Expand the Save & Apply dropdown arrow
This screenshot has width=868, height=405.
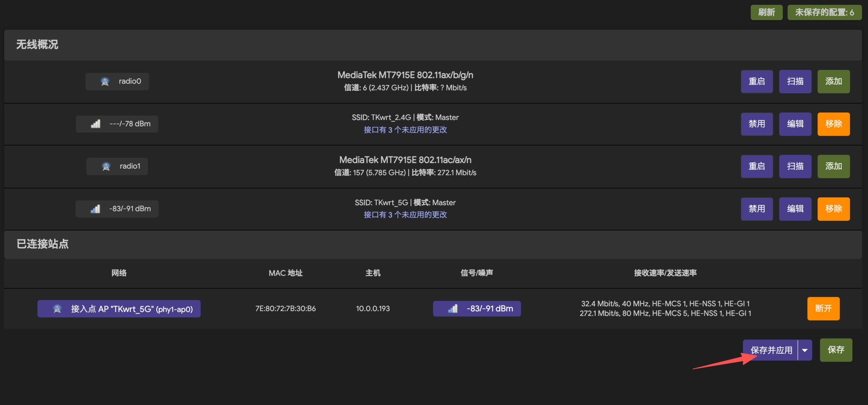tap(805, 350)
